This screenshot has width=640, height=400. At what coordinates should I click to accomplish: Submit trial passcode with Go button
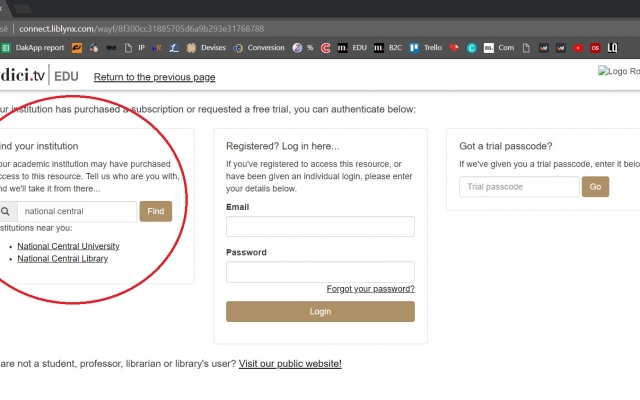click(x=596, y=187)
